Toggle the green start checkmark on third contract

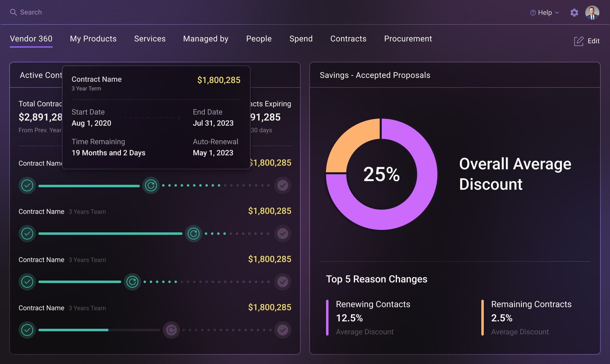[x=27, y=282]
